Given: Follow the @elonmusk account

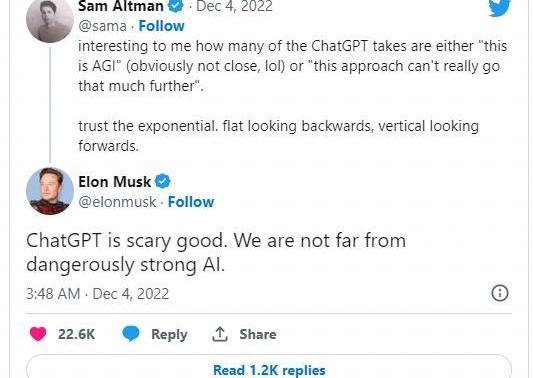Looking at the screenshot, I should click(x=191, y=202).
